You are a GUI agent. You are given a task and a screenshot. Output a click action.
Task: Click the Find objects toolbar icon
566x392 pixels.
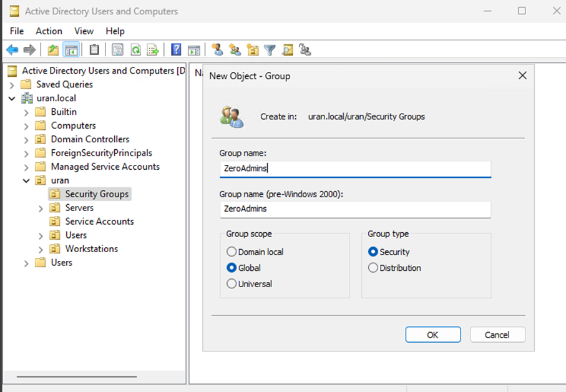288,49
